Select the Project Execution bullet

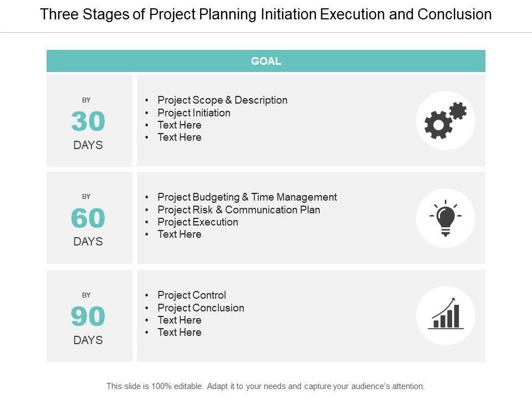[x=198, y=222]
